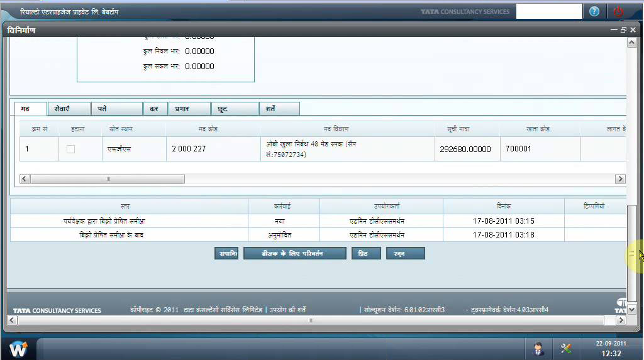Click the items table horizontal scrollbar thumb
The image size is (644, 360).
[108, 179]
